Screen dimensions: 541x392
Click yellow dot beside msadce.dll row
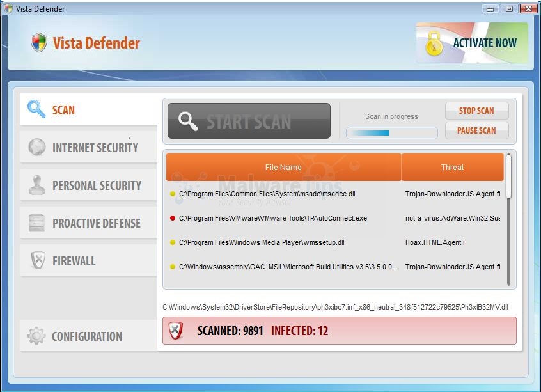(x=173, y=194)
